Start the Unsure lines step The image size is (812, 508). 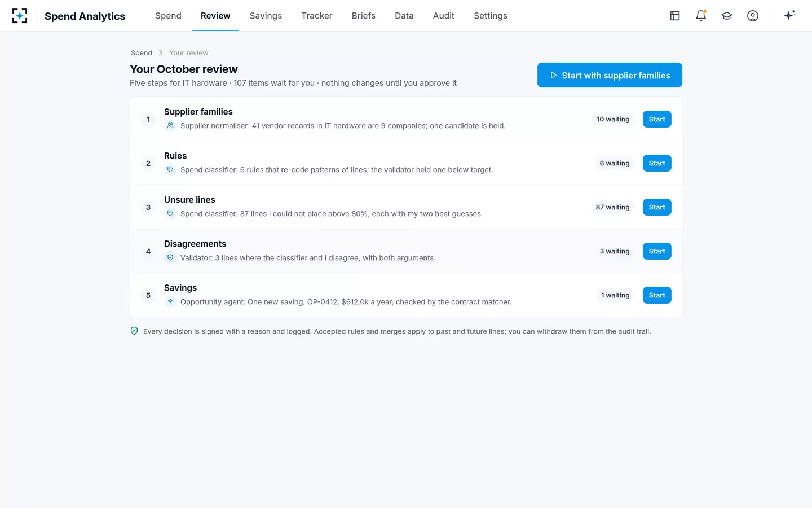(x=657, y=207)
